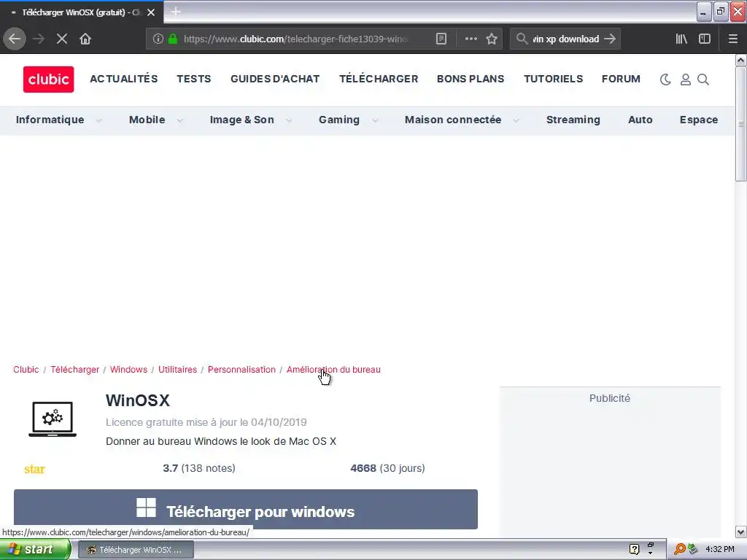The height and width of the screenshot is (560, 747).
Task: Click the magnifier icon in the search box
Action: point(522,39)
